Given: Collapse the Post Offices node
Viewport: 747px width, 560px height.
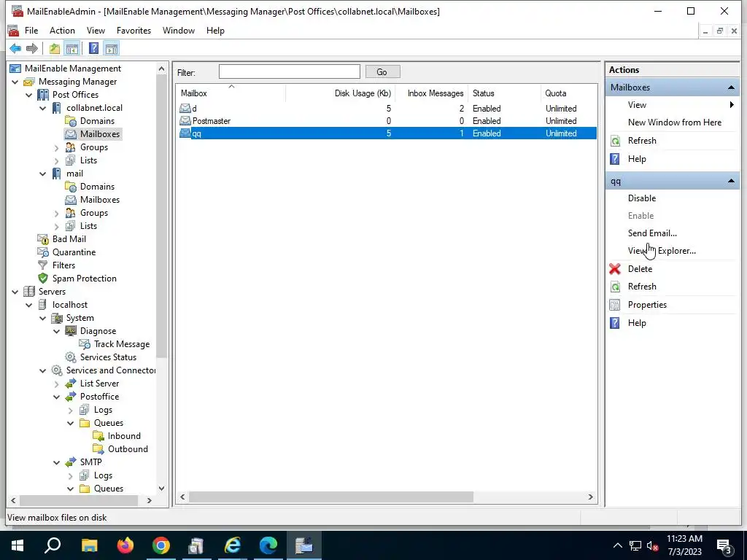Looking at the screenshot, I should pyautogui.click(x=29, y=95).
